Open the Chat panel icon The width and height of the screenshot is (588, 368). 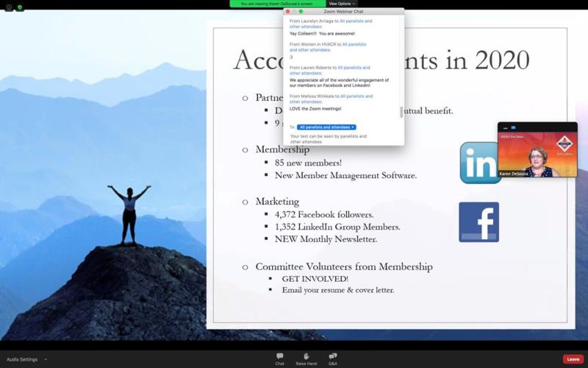click(279, 358)
